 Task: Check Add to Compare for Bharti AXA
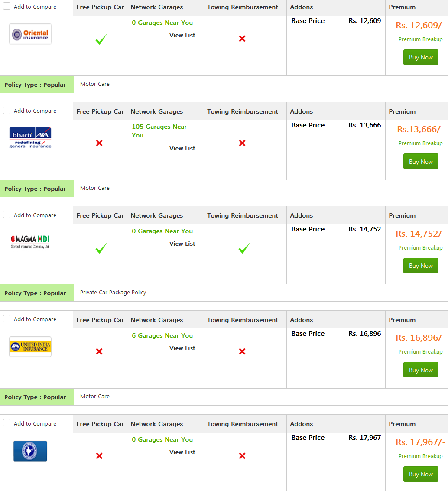(7, 110)
